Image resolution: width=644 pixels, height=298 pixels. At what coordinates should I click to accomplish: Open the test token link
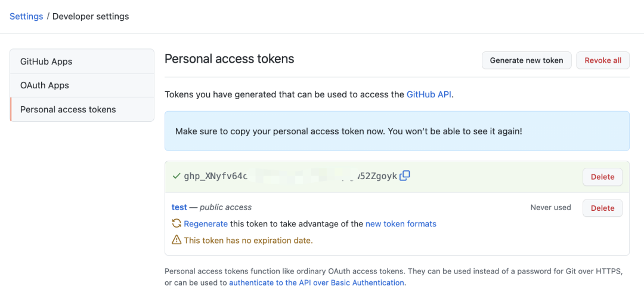coord(179,207)
